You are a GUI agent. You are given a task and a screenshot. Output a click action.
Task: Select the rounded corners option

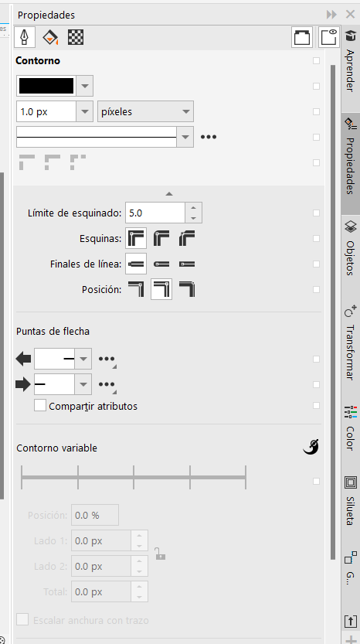(x=161, y=238)
